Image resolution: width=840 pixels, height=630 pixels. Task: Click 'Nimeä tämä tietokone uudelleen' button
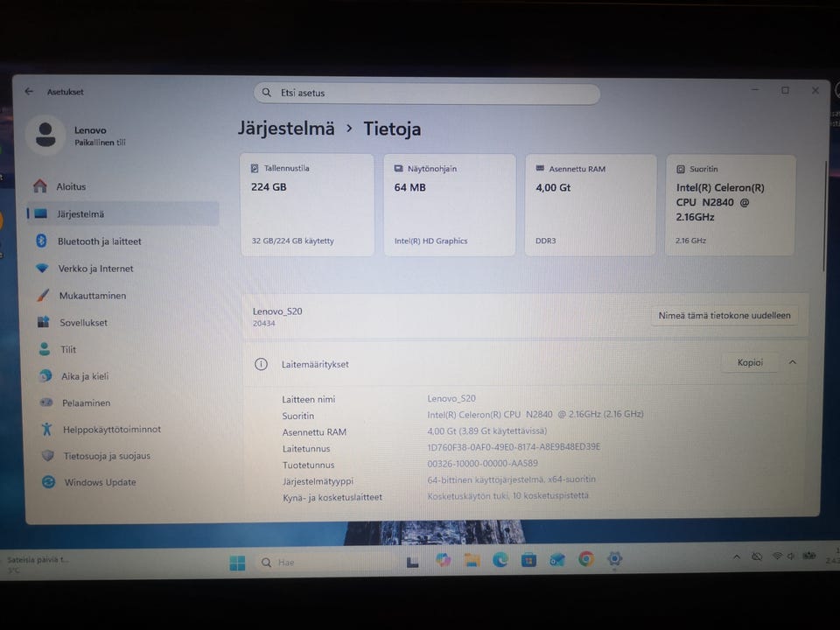[x=724, y=316]
